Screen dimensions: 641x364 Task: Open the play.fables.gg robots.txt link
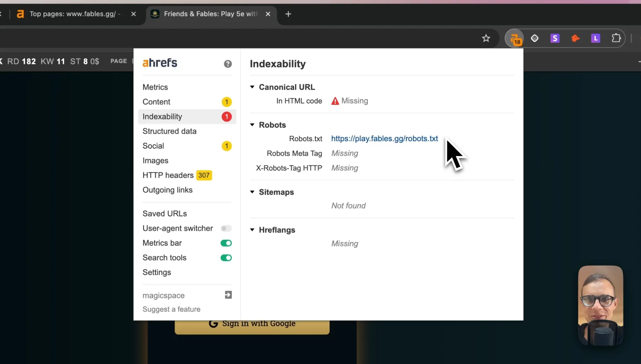click(x=385, y=139)
